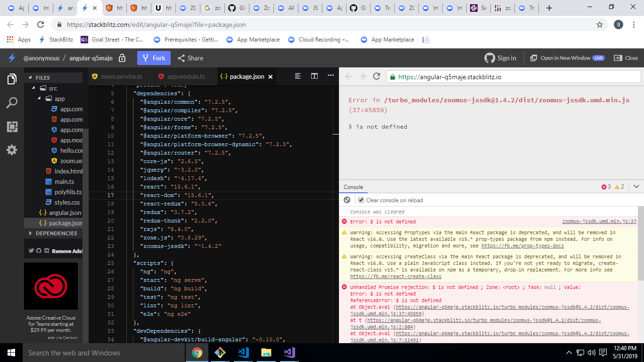Reload the Chrome browser page

pos(41,25)
